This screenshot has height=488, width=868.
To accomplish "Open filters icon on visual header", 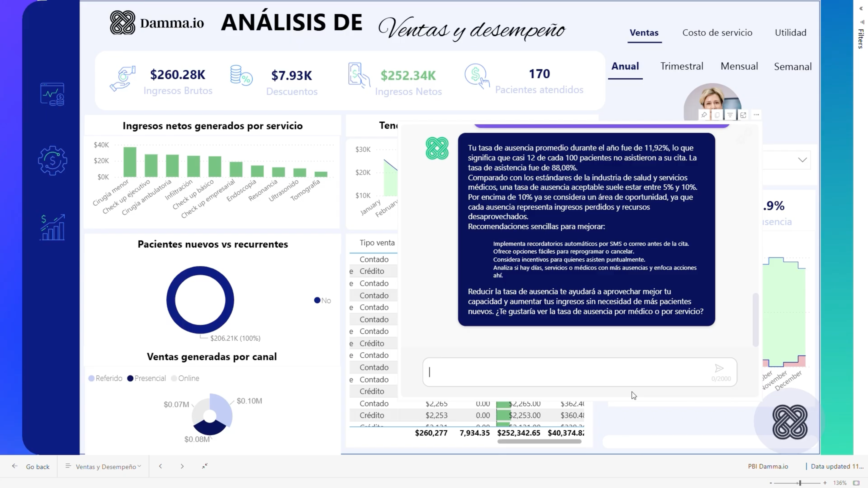I will pyautogui.click(x=730, y=115).
